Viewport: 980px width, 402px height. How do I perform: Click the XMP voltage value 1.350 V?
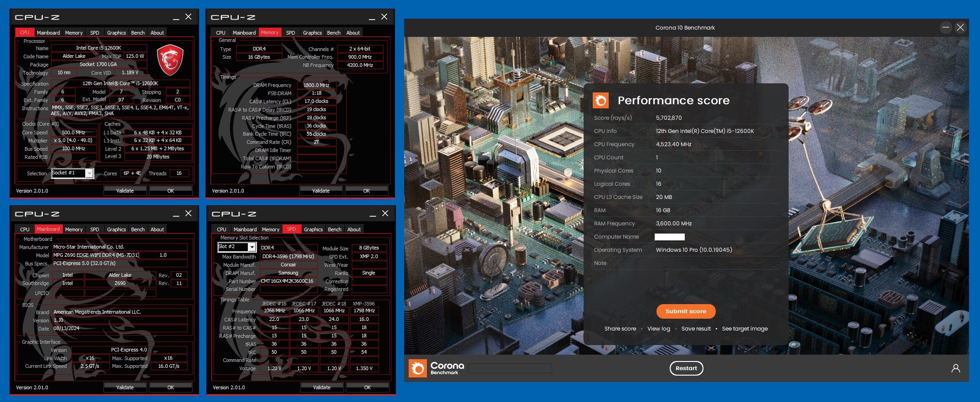pyautogui.click(x=364, y=368)
